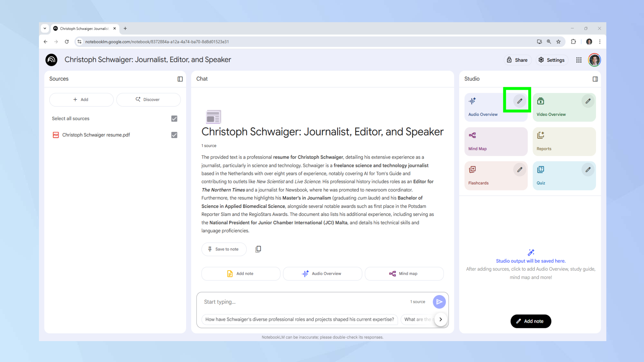
Task: Open the Google apps grid
Action: coord(579,60)
